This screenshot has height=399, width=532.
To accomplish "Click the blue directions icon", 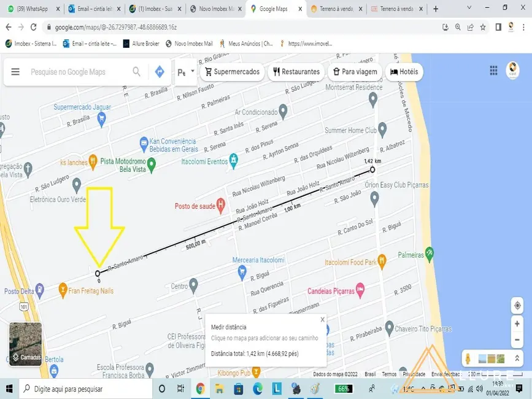I will [x=160, y=72].
